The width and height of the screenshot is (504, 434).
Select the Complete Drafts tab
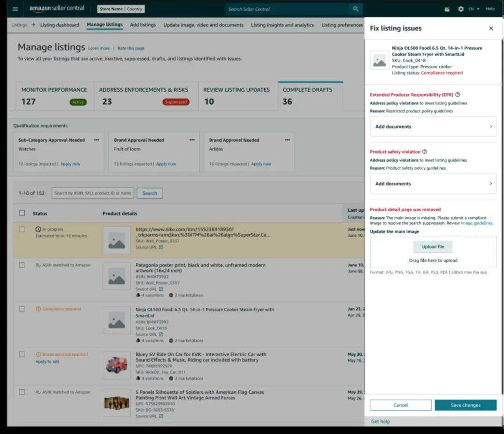(x=310, y=96)
